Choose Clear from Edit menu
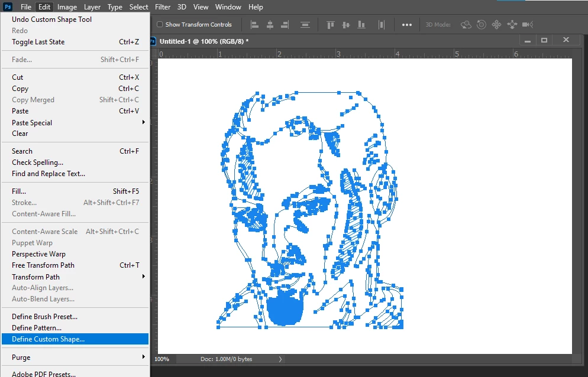This screenshot has width=588, height=377. click(x=75, y=134)
